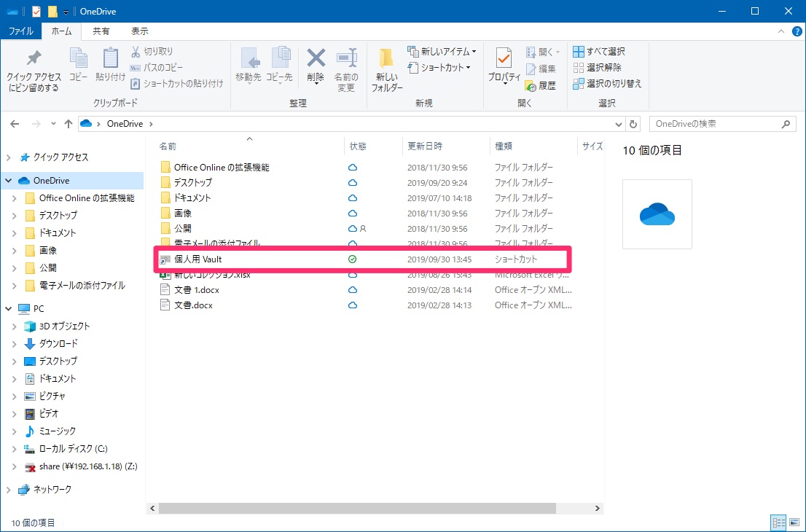Screen dimensions: 806x532
Task: Click the History (履歴) ribbon button
Action: click(x=541, y=85)
